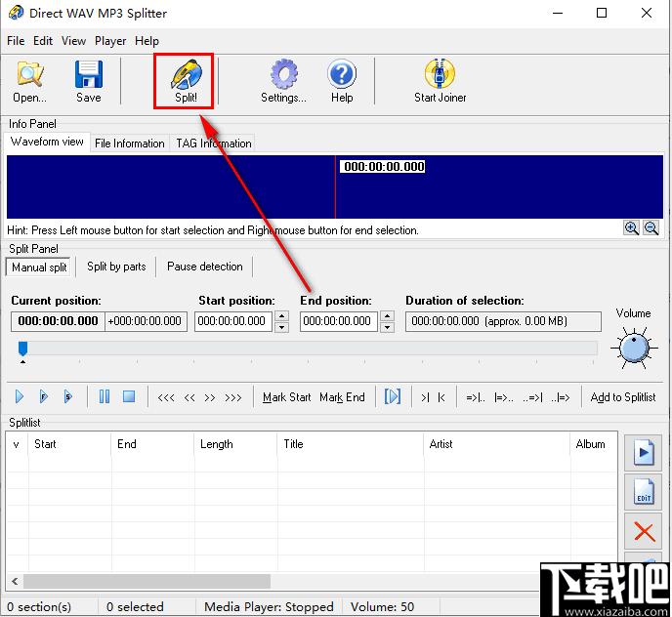Play the selected splitlist item icon
Screen dimensions: 672x617
[644, 452]
